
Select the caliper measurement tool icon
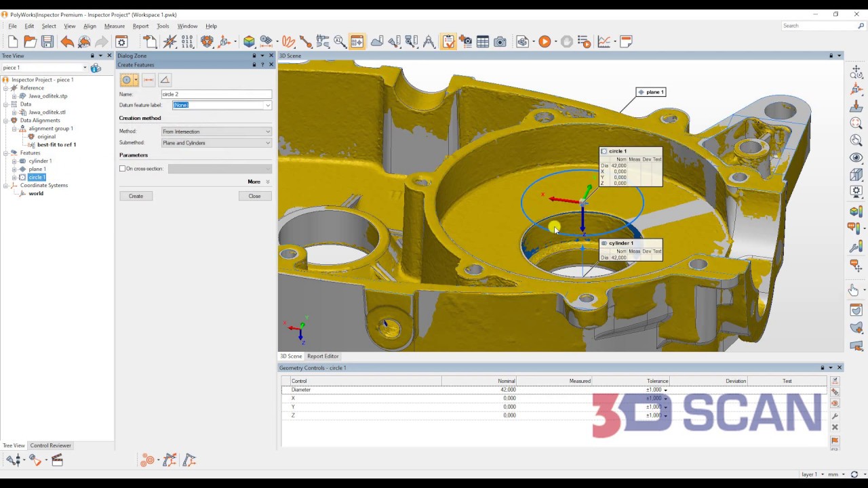pyautogui.click(x=321, y=41)
